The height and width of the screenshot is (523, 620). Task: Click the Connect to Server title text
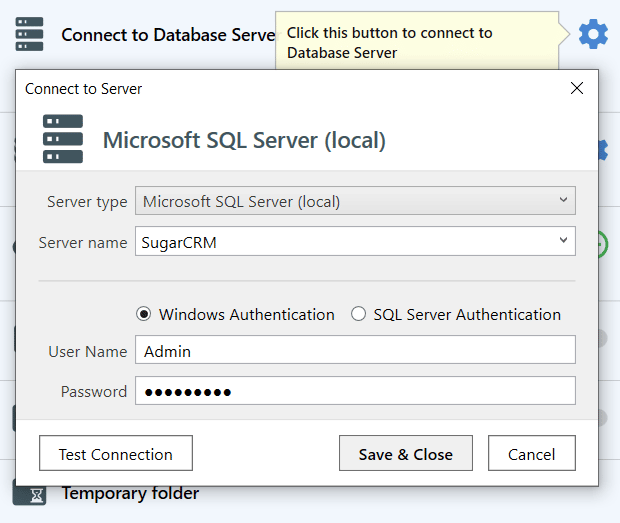point(83,89)
